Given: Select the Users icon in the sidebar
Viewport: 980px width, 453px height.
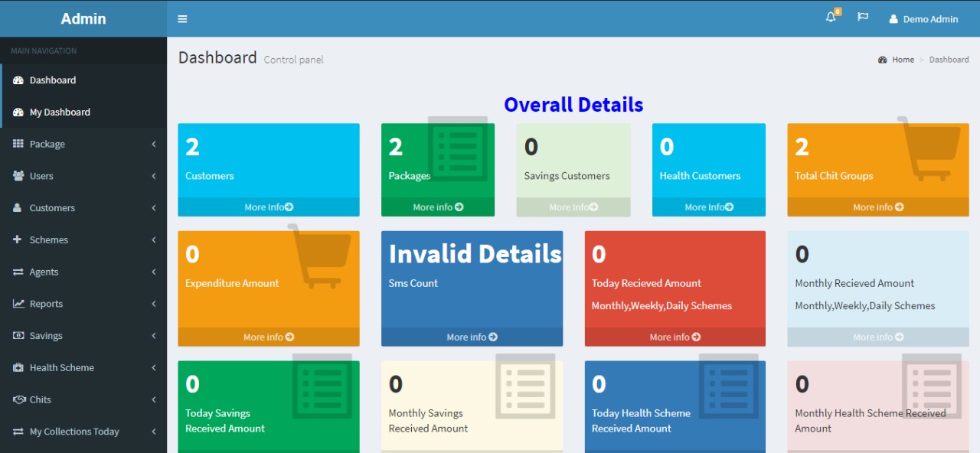Looking at the screenshot, I should (18, 176).
